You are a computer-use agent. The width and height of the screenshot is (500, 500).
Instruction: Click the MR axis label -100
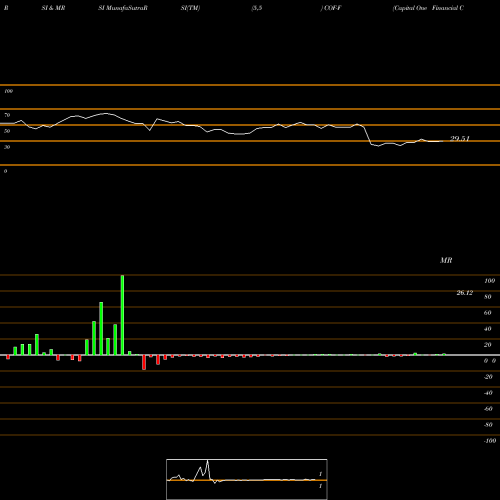(x=490, y=441)
